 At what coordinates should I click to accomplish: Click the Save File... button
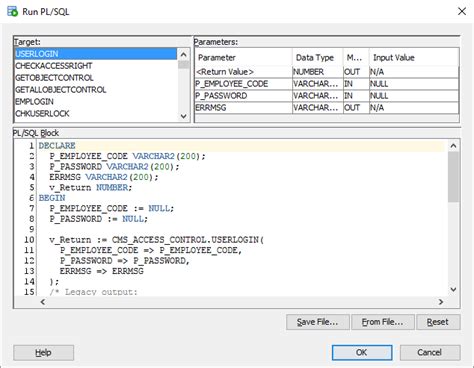coord(318,322)
